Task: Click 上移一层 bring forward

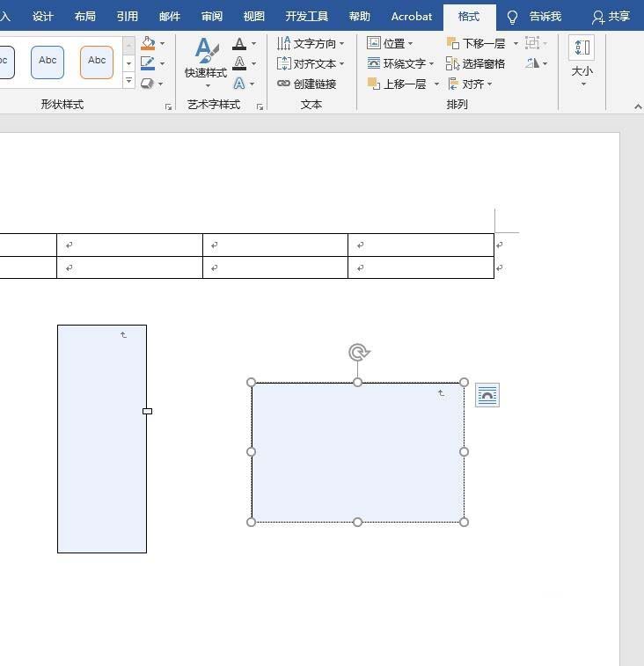Action: (397, 84)
